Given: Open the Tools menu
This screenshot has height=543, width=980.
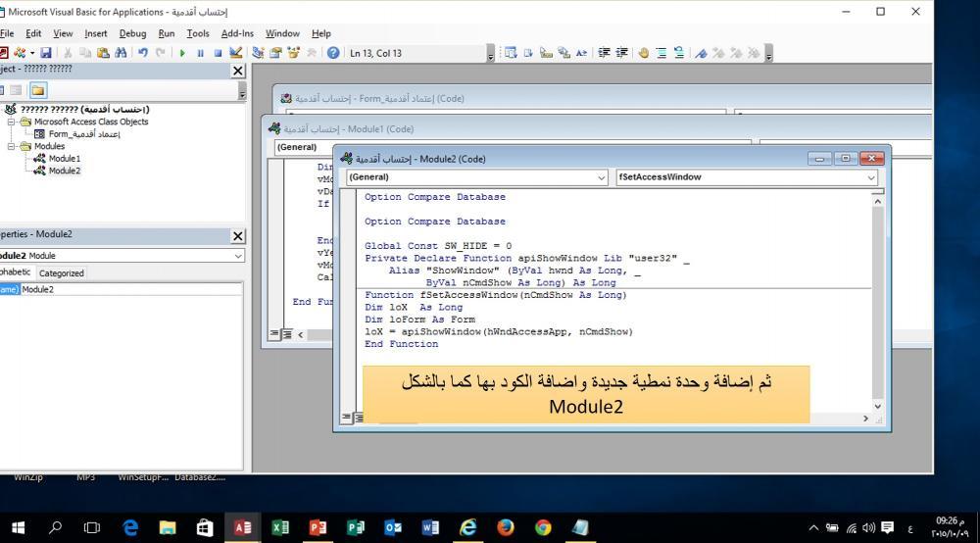Looking at the screenshot, I should click(x=198, y=33).
